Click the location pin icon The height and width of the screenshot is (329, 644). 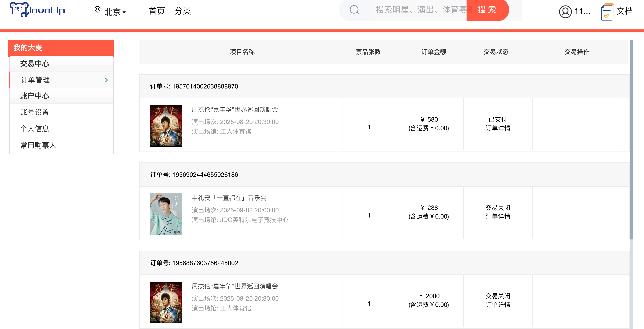point(98,10)
